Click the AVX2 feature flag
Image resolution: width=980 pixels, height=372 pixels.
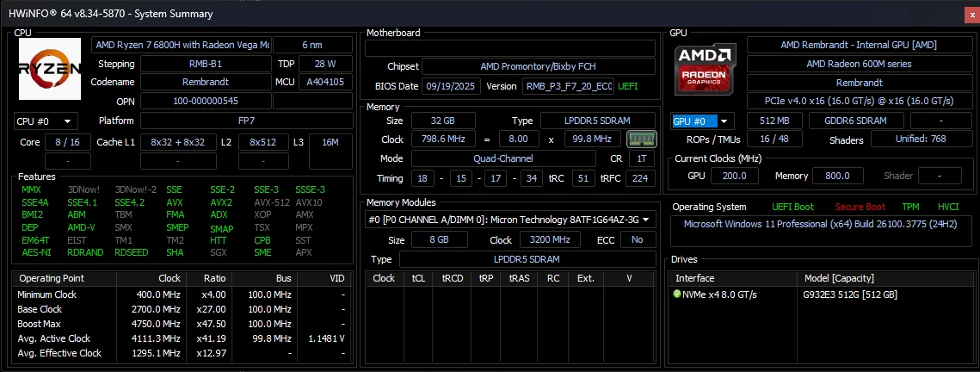click(221, 202)
